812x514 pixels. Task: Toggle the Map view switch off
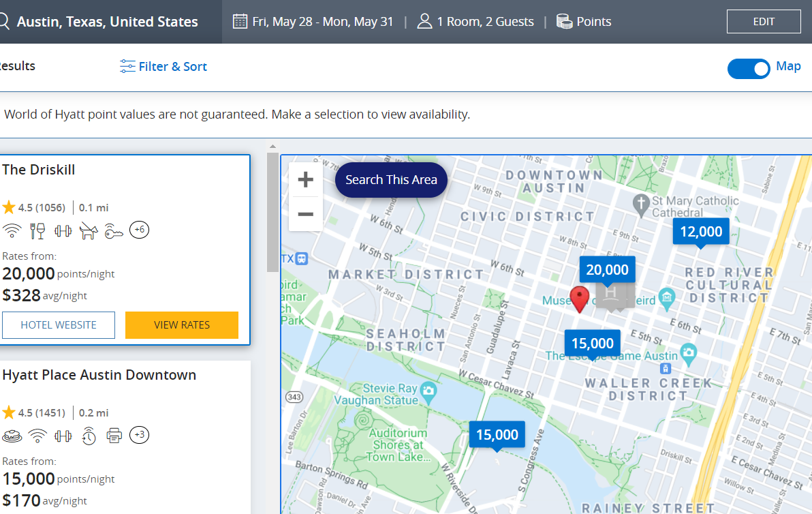point(748,68)
